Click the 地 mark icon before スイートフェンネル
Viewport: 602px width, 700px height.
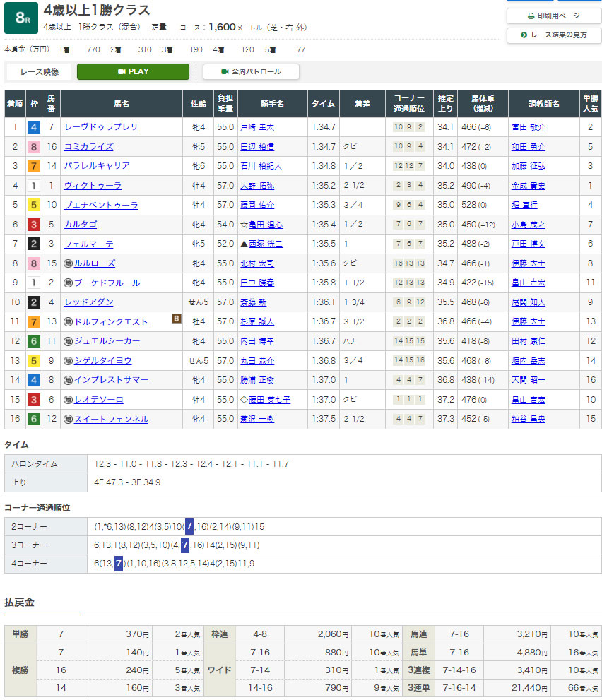click(x=68, y=420)
